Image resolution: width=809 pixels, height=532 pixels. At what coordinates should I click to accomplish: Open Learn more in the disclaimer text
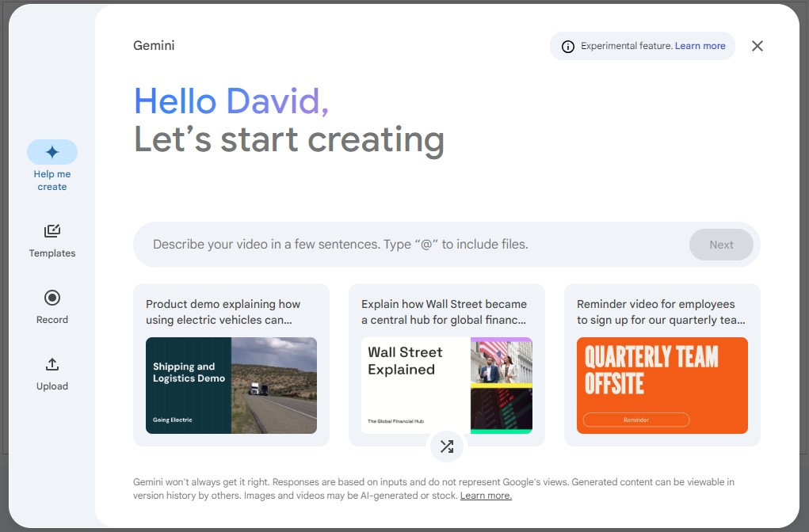(x=485, y=495)
